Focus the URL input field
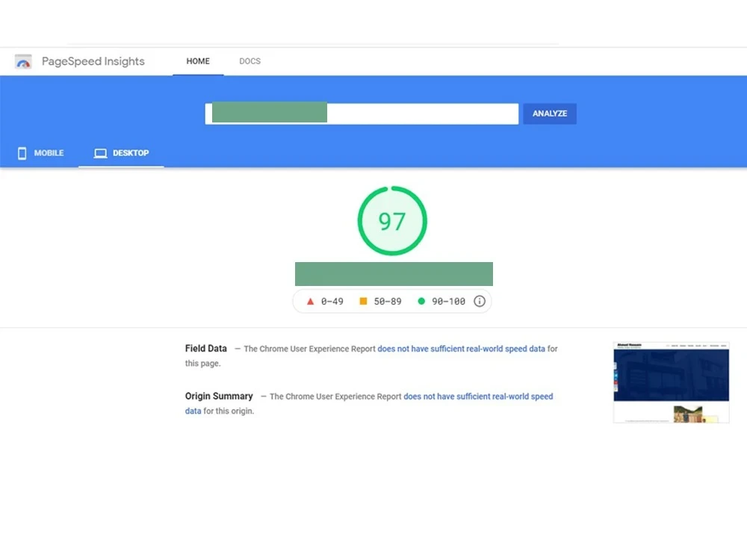 coord(362,113)
